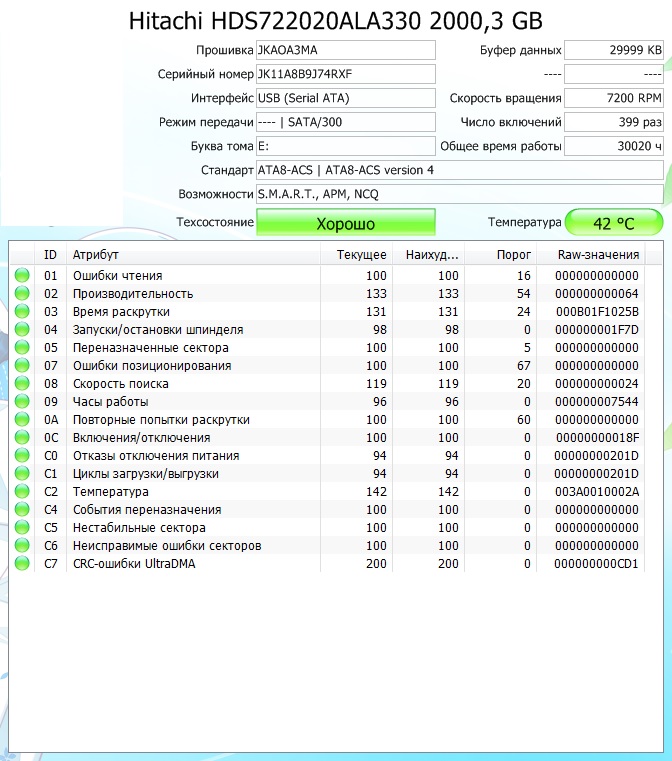
Task: Select the Скорость поиска attribute name
Action: tap(121, 383)
